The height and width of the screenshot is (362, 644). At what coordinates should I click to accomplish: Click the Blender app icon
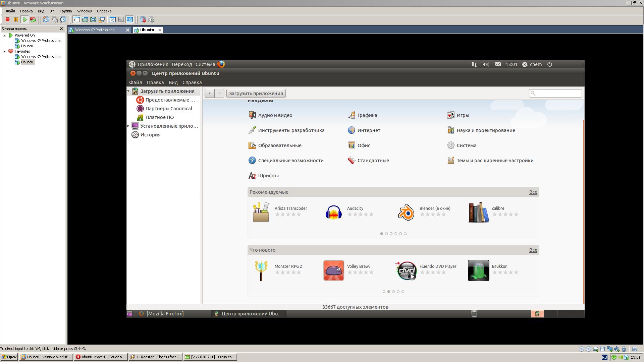pos(406,212)
